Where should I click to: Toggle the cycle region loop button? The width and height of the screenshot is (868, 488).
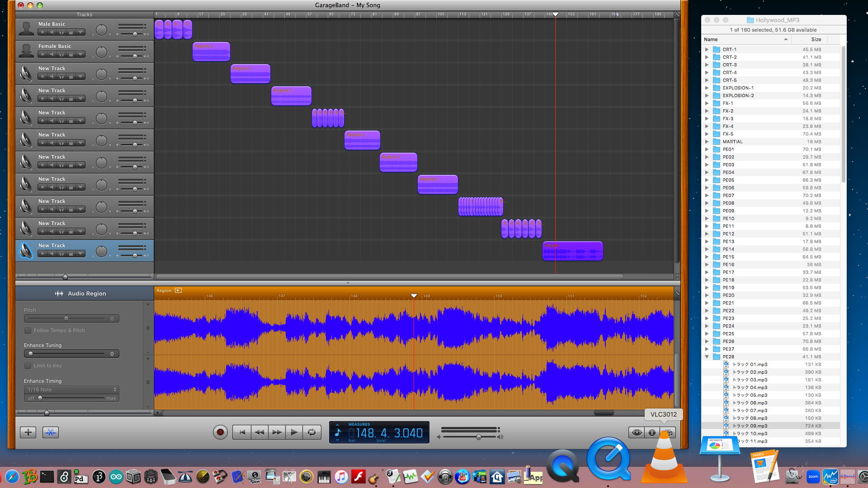click(x=312, y=432)
